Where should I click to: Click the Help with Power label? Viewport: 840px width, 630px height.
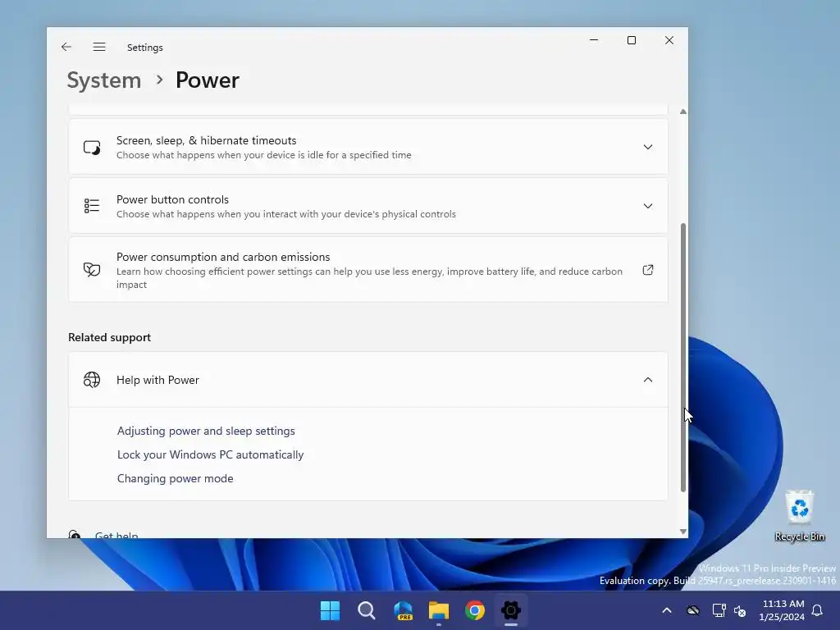click(x=157, y=380)
